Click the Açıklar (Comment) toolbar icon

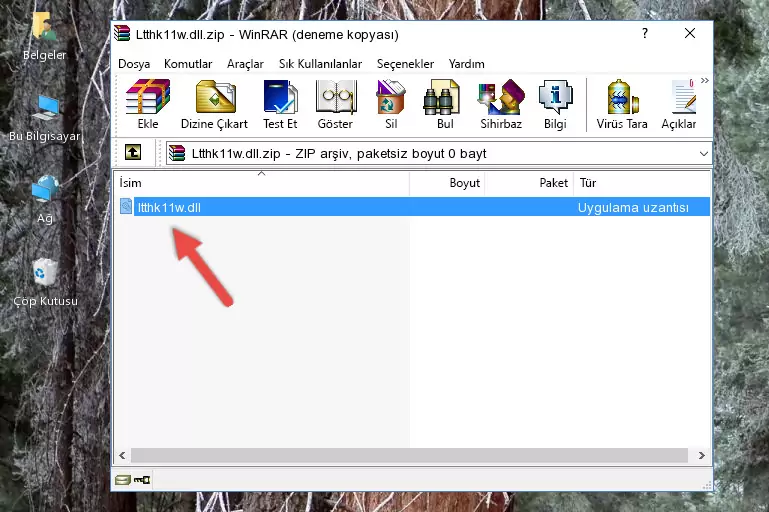679,104
